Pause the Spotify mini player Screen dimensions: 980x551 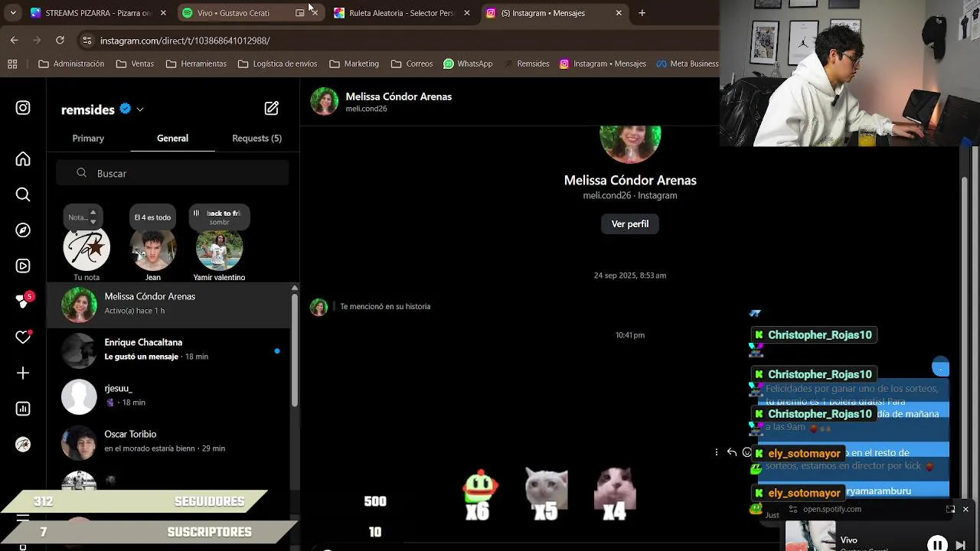click(937, 545)
